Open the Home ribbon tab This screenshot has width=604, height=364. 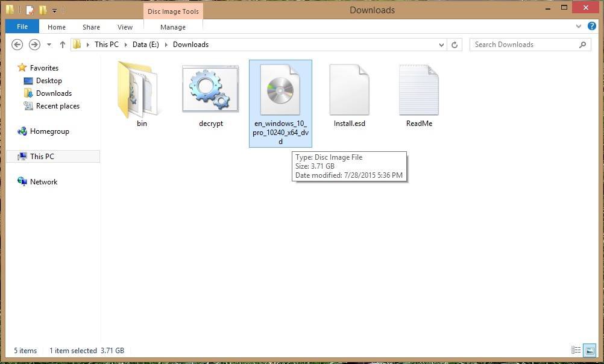57,27
